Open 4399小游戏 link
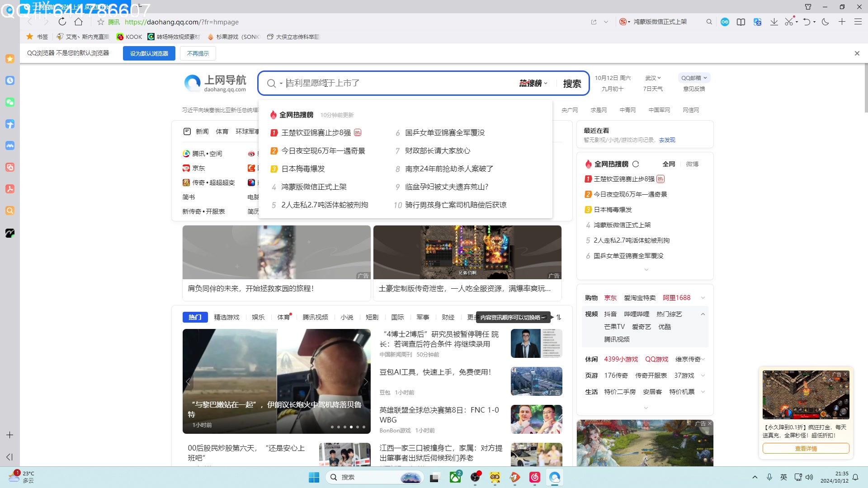The height and width of the screenshot is (488, 868). (x=621, y=359)
